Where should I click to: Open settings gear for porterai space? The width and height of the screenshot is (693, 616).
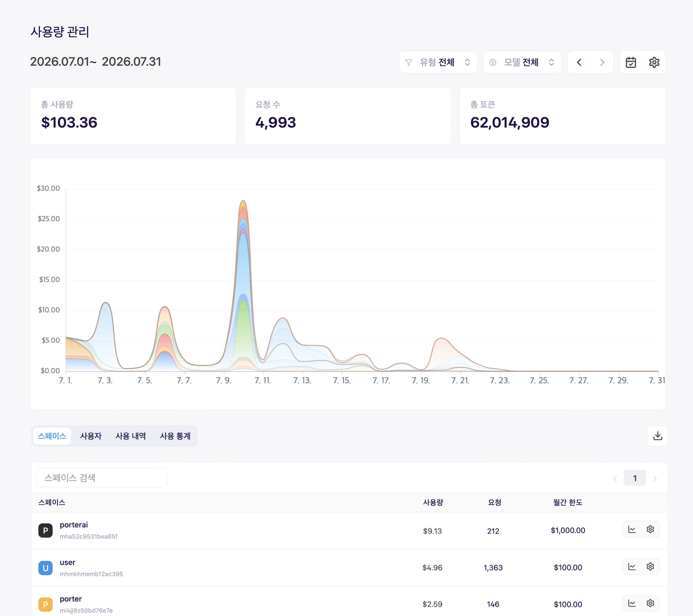click(x=650, y=530)
